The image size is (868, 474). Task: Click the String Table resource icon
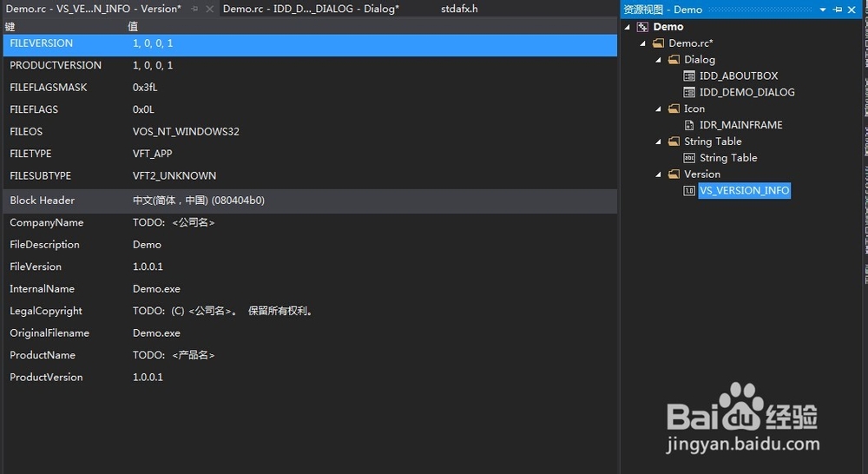(689, 158)
